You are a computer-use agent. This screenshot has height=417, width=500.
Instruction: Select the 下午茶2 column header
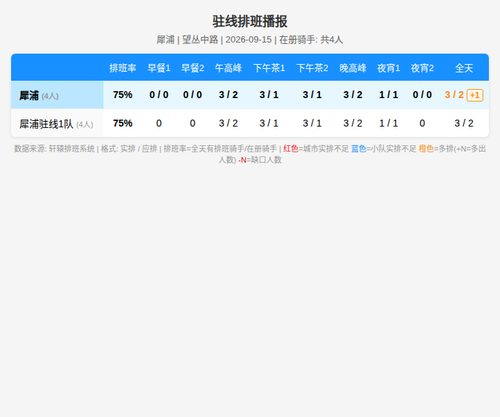tap(312, 68)
